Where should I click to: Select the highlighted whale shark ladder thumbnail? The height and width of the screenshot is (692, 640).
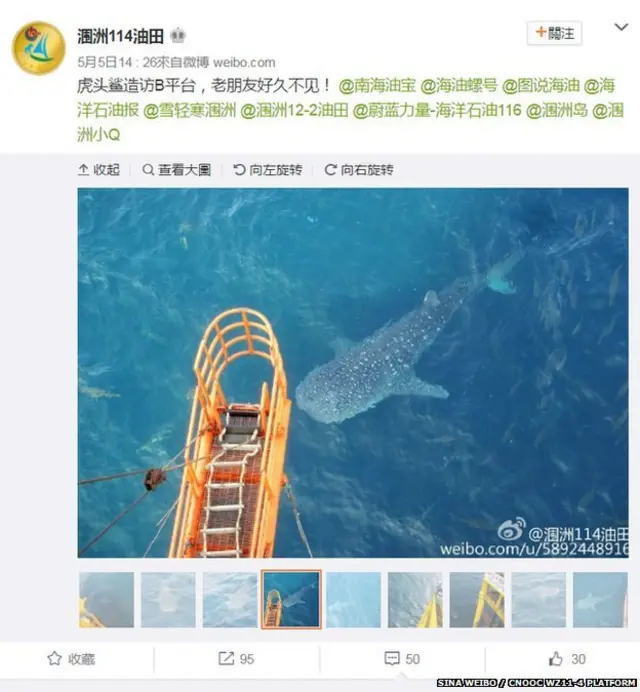click(291, 600)
